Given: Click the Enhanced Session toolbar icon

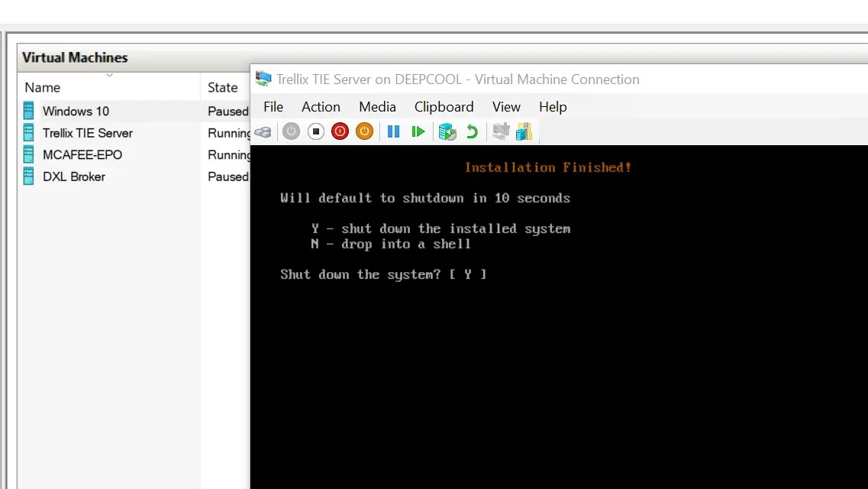Looking at the screenshot, I should (501, 131).
